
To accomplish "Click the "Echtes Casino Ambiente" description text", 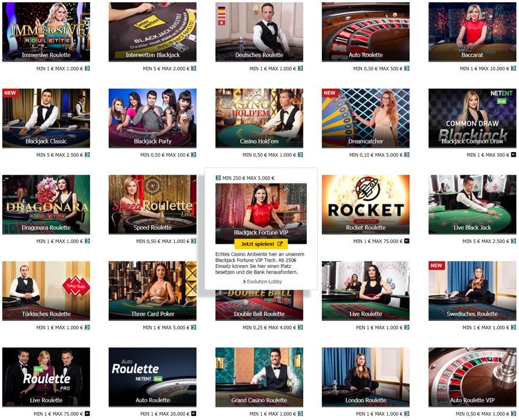I will click(260, 263).
